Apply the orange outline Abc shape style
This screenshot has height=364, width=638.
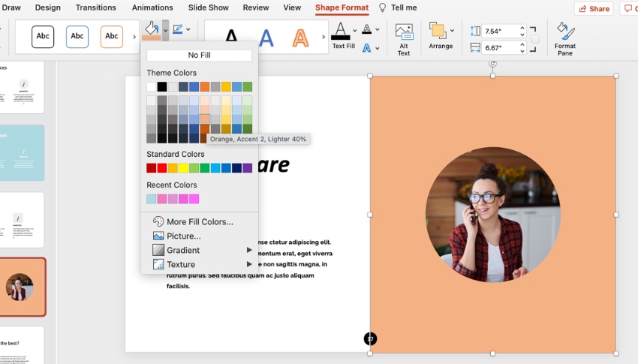112,36
